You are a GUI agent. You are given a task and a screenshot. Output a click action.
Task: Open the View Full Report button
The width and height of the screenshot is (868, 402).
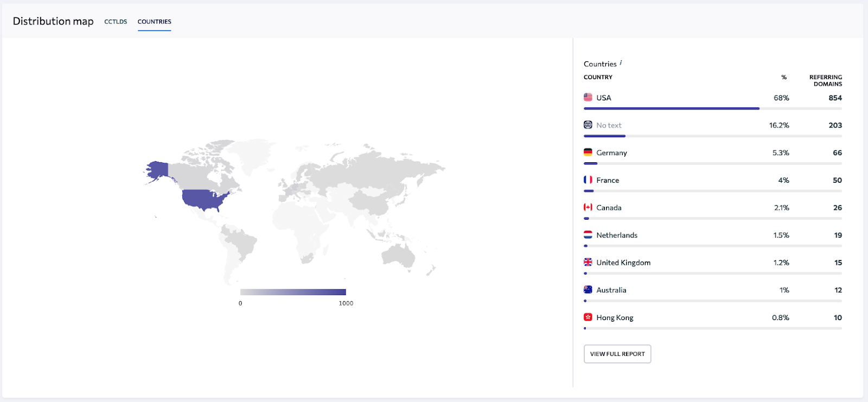click(617, 354)
